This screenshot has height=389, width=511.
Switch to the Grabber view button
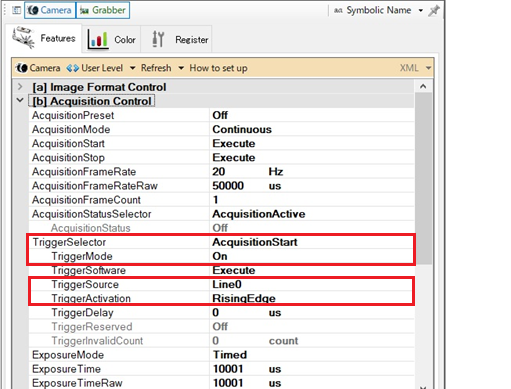tap(103, 10)
